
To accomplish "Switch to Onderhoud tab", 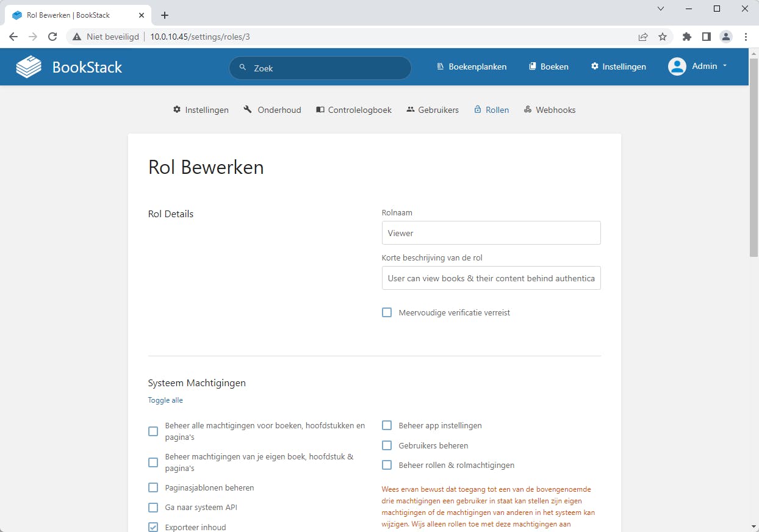I will point(272,110).
